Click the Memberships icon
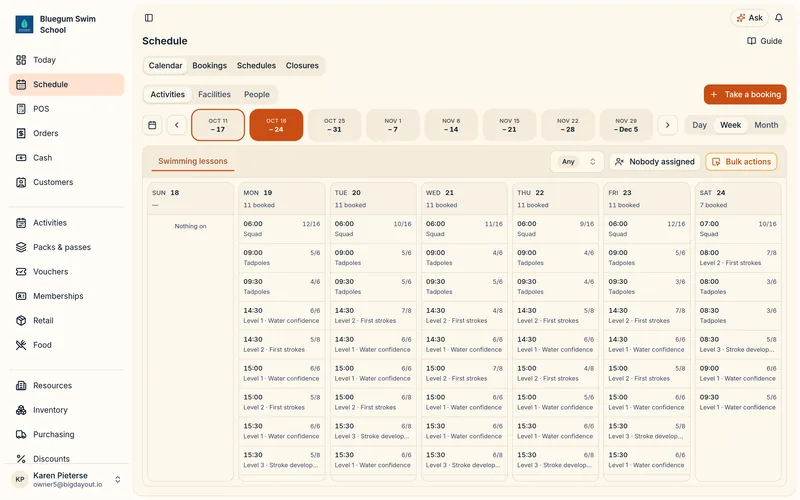The image size is (800, 500). (21, 296)
